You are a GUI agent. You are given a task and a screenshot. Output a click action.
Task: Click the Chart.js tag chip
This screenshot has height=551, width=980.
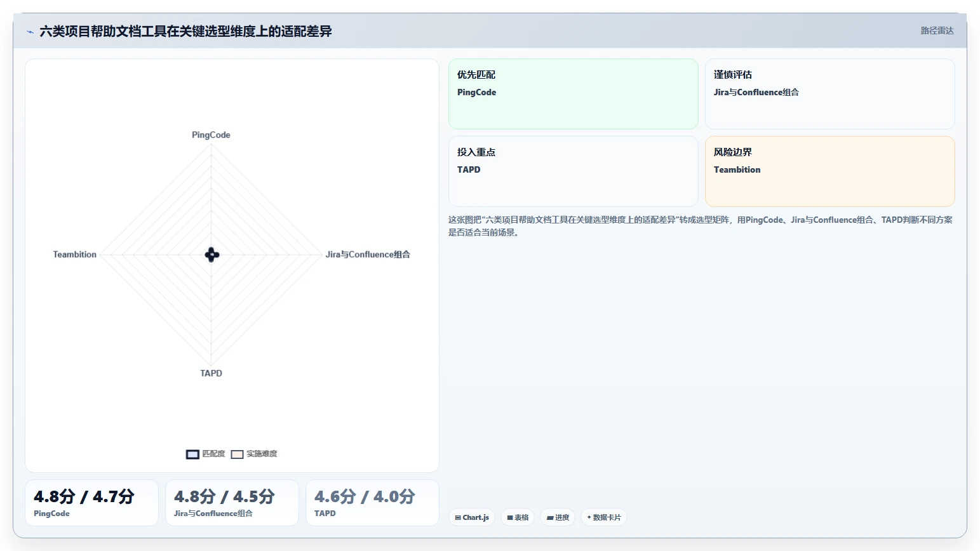[472, 517]
